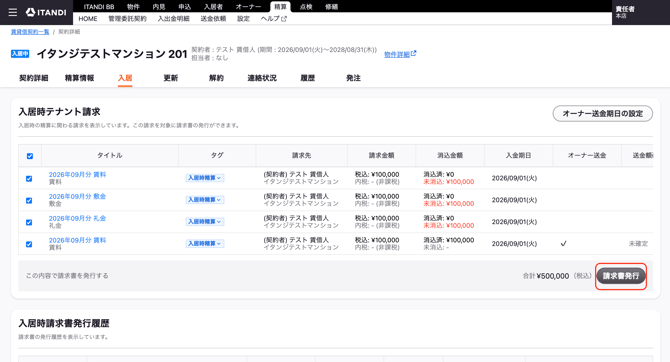Switch to the 履歴 tab
The image size is (670, 362).
(x=308, y=78)
